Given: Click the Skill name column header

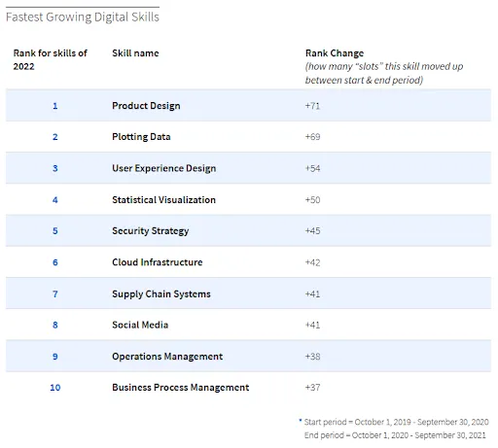Looking at the screenshot, I should pyautogui.click(x=135, y=53).
